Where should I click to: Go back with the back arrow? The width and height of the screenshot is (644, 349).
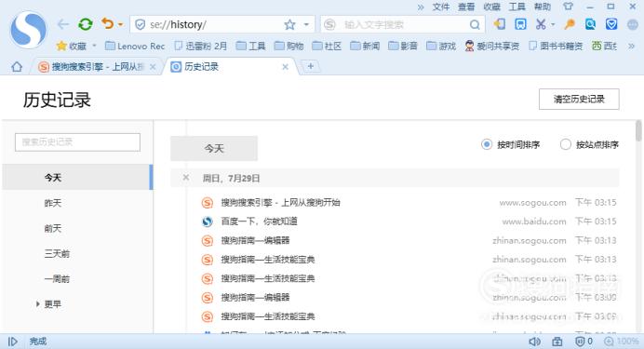tap(63, 24)
